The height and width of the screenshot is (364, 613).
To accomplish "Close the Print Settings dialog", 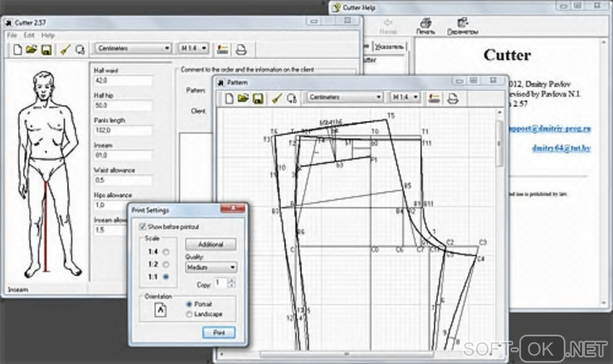I will pos(233,208).
